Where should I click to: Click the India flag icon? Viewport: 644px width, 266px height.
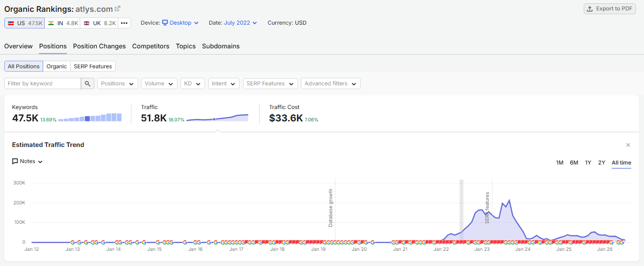pos(51,23)
